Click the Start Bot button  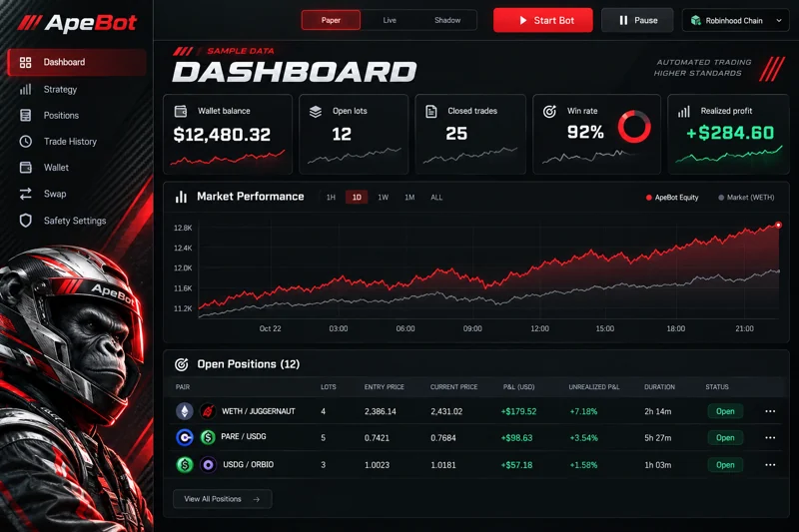(x=542, y=20)
